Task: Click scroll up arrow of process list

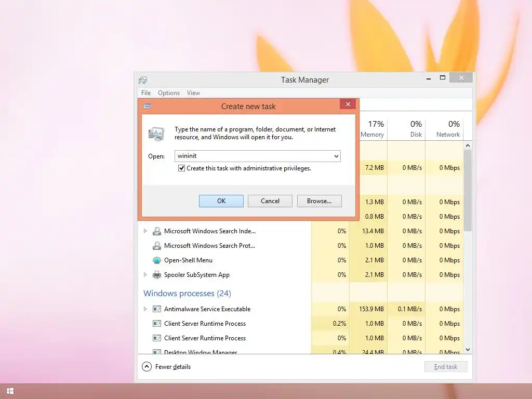Action: (468, 145)
